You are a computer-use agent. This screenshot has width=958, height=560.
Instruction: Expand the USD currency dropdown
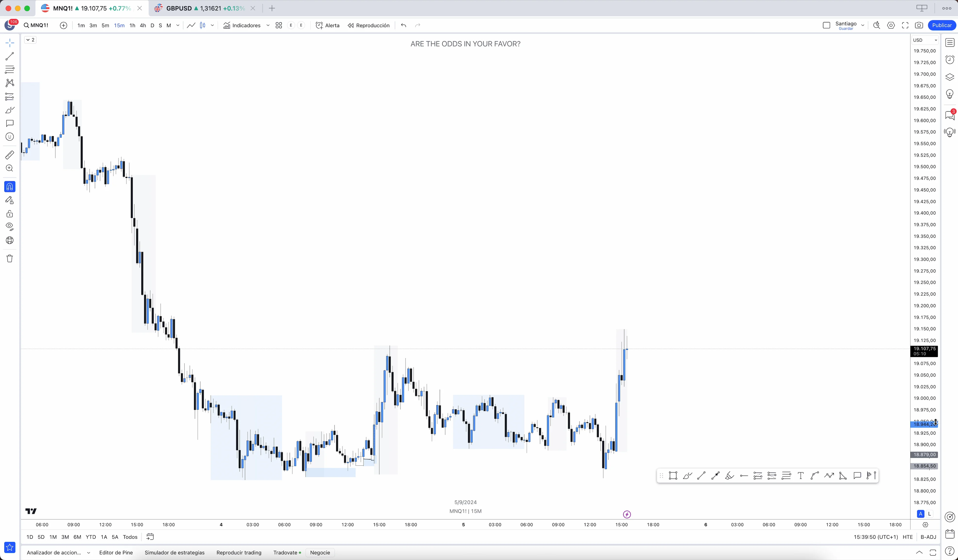coord(924,40)
